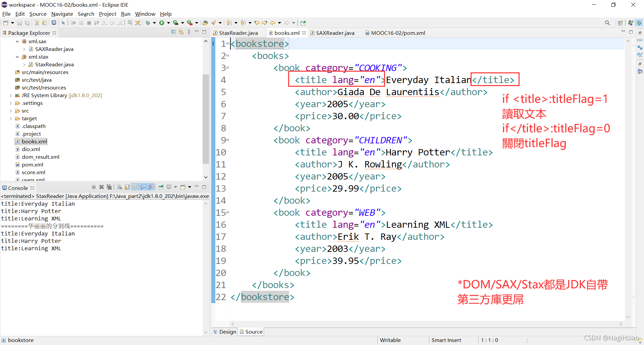Click Collapse All in Package Explorer

coord(173,32)
